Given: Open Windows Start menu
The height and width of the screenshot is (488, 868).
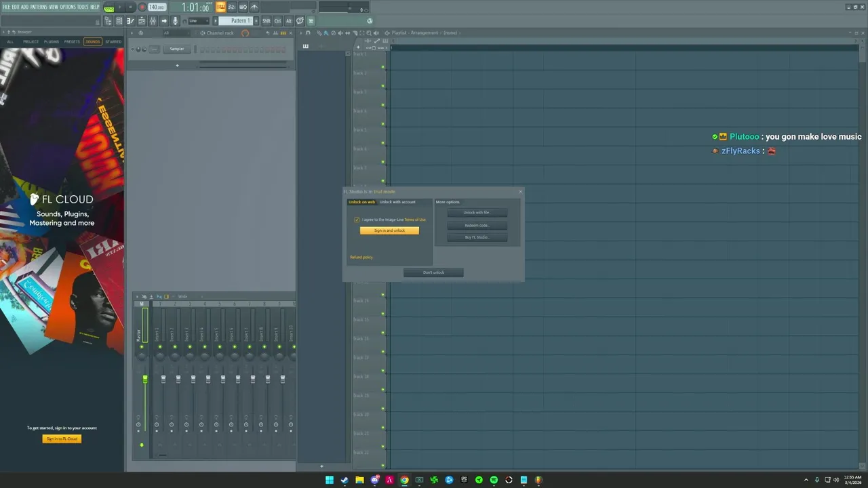Looking at the screenshot, I should 330,480.
